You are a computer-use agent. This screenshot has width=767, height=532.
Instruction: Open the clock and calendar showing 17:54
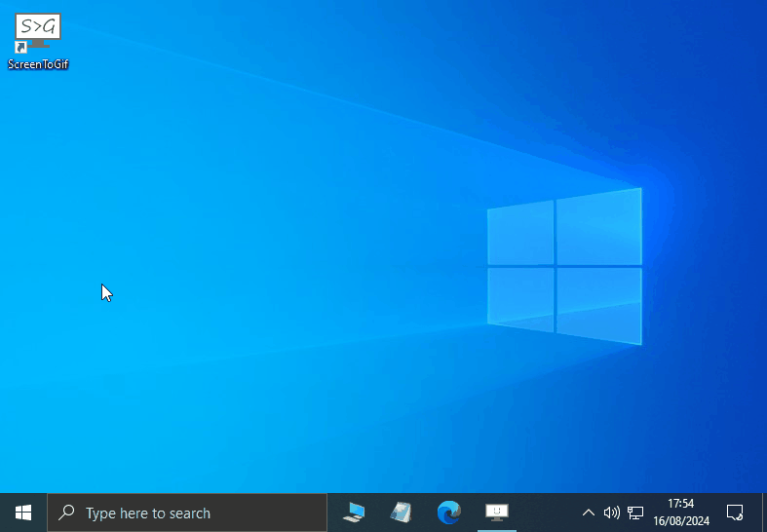681,513
